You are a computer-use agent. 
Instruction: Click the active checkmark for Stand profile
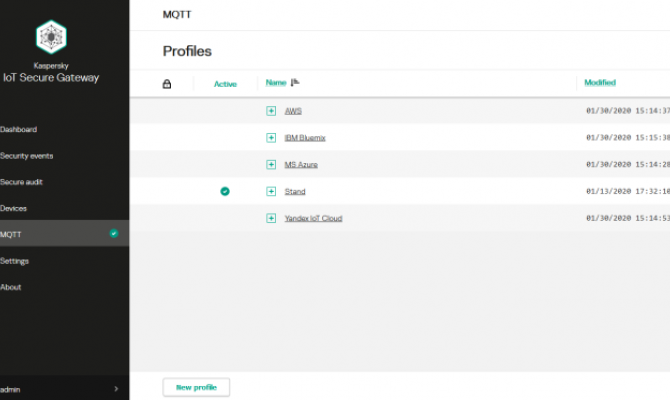[225, 191]
